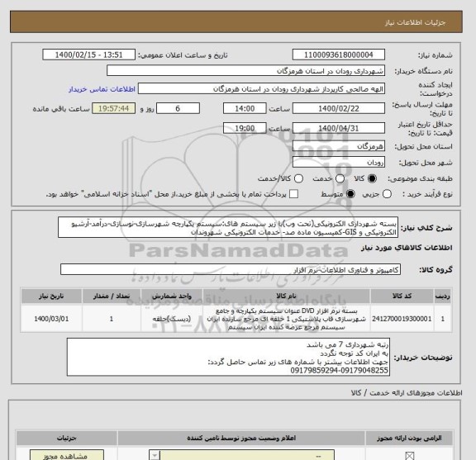This screenshot has width=476, height=460.
Task: Choose متوسط purchase process radio
Action: pos(350,194)
